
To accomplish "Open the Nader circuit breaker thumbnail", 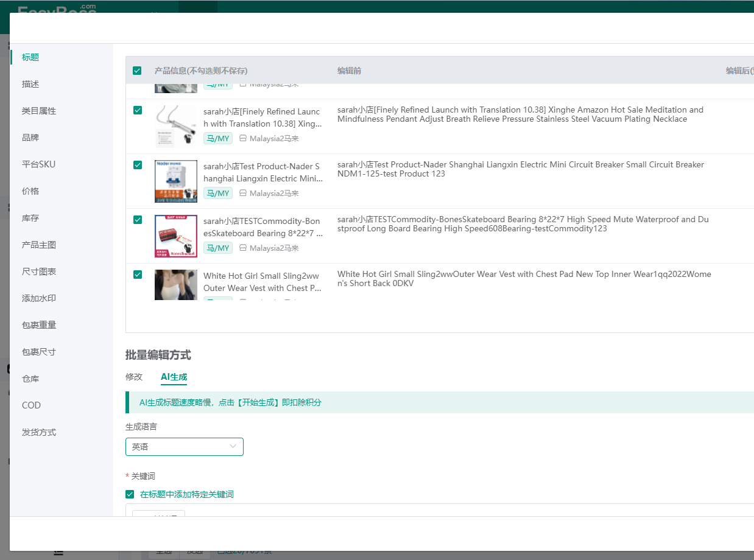I will tap(176, 181).
